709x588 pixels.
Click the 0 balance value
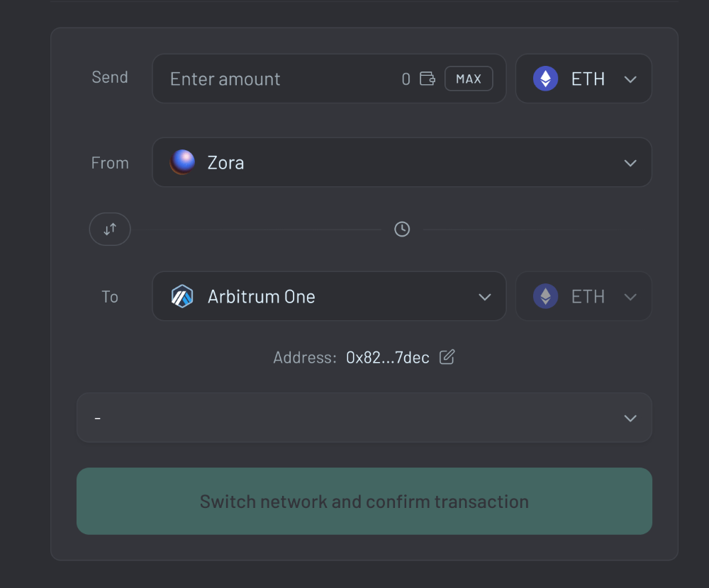coord(406,79)
